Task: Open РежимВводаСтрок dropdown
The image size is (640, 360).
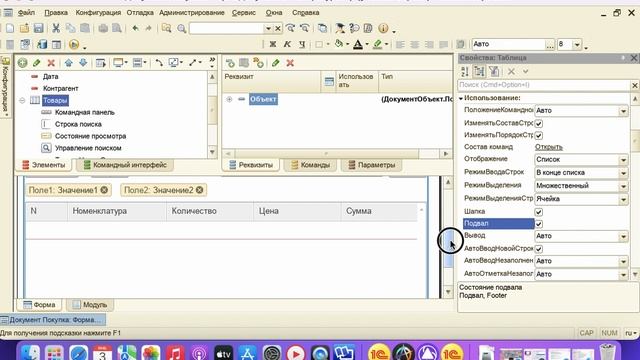Action: coord(623,173)
